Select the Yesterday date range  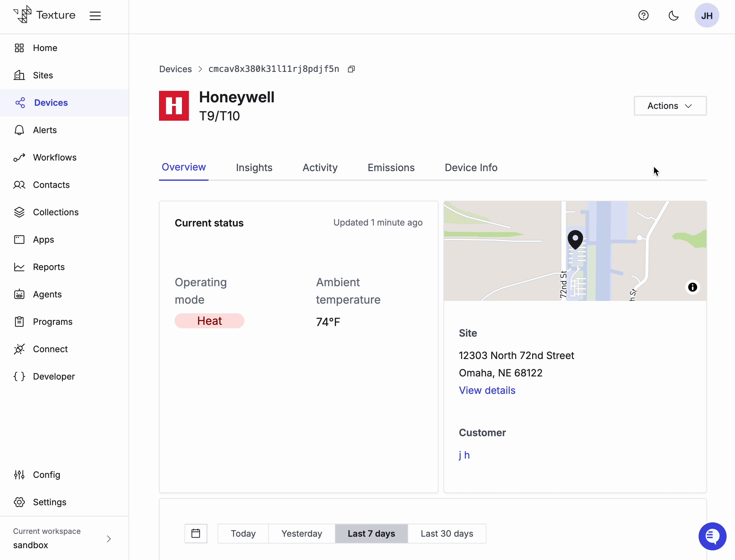(302, 533)
